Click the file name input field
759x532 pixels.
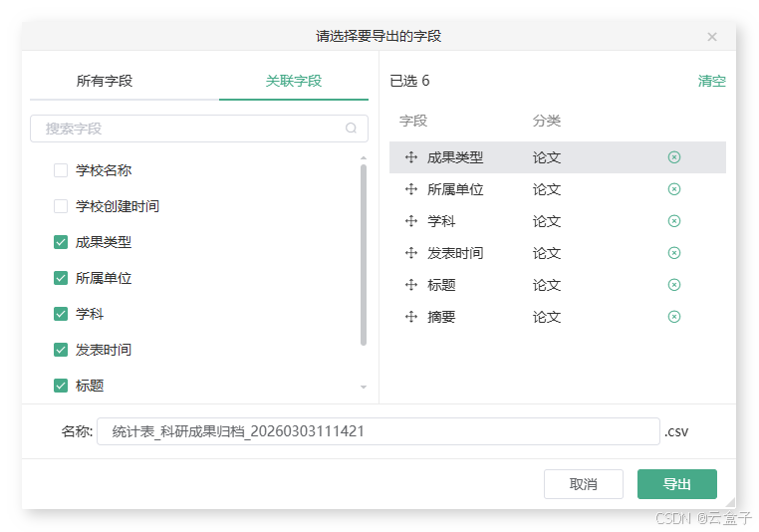(x=379, y=431)
